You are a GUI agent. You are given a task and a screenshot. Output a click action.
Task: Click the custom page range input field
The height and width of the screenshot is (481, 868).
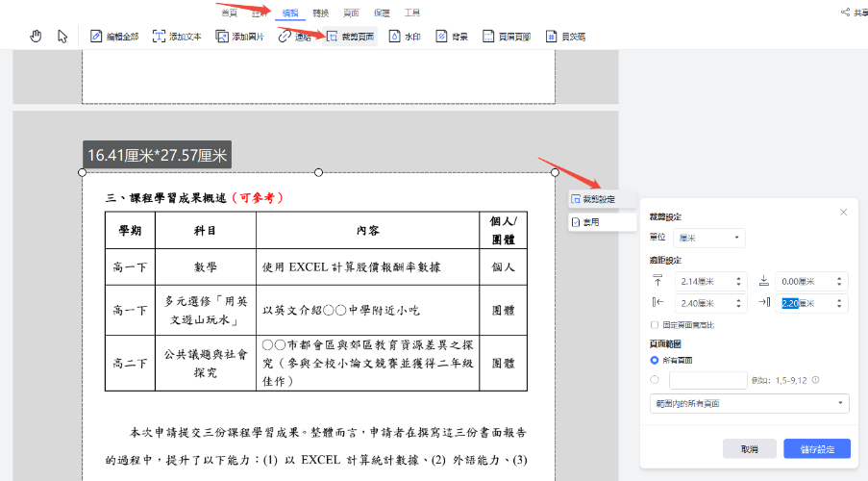pyautogui.click(x=708, y=380)
